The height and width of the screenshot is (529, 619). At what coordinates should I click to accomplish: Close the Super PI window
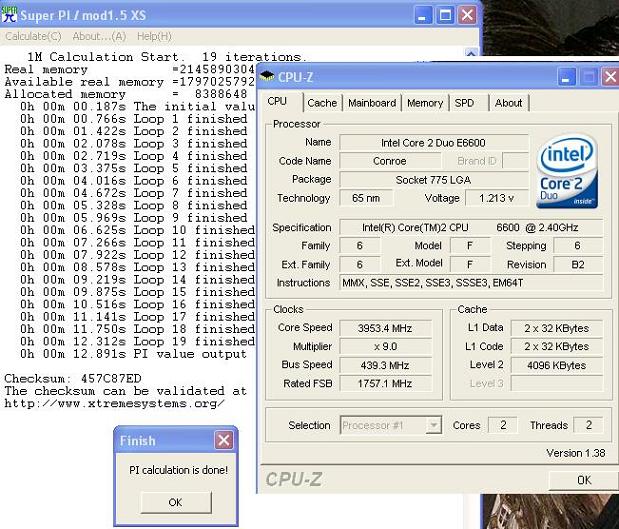coord(467,16)
